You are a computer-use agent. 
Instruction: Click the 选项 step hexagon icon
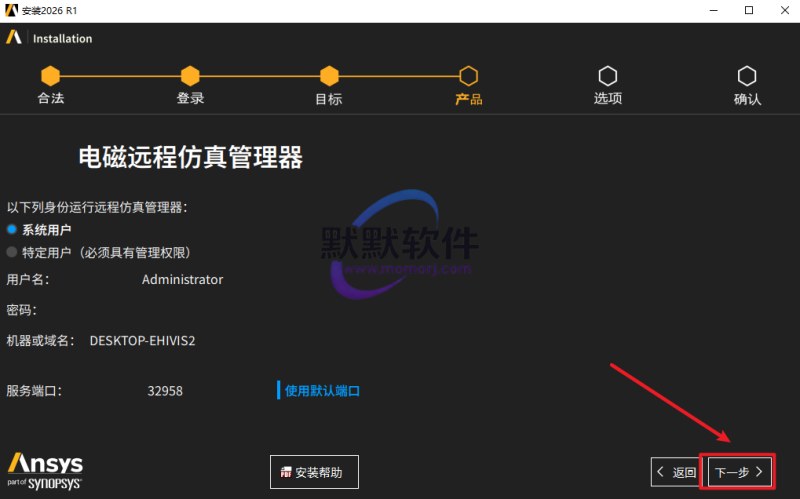[607, 76]
